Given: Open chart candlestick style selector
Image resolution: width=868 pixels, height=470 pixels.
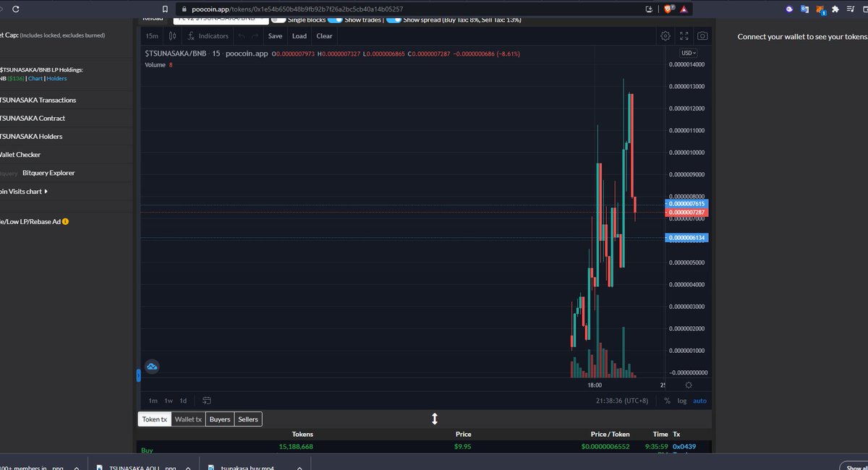Looking at the screenshot, I should coord(173,35).
